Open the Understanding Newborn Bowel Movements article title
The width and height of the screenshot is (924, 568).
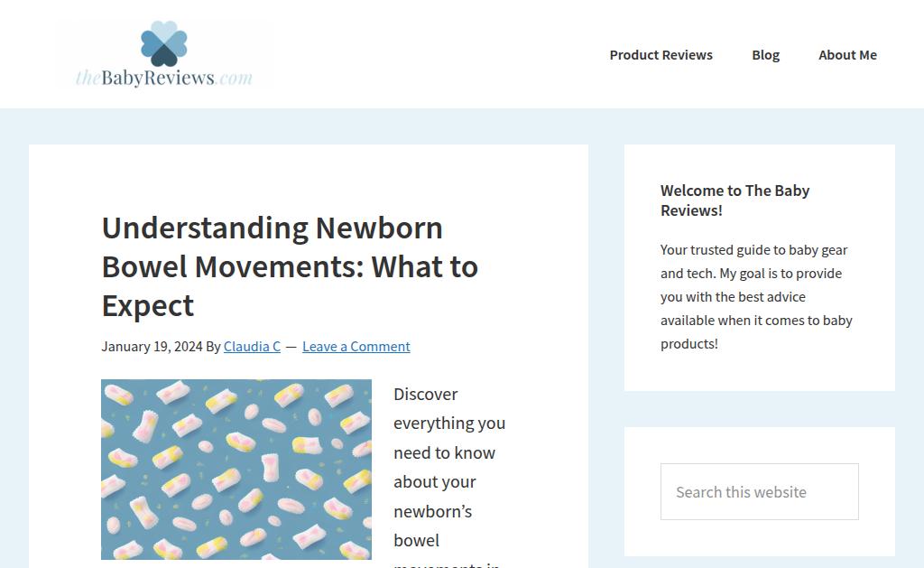pyautogui.click(x=290, y=266)
